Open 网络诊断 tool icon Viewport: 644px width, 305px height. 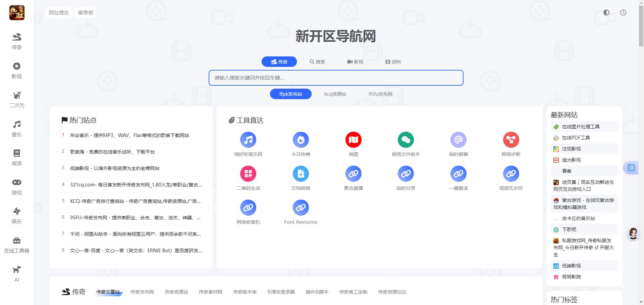[511, 140]
